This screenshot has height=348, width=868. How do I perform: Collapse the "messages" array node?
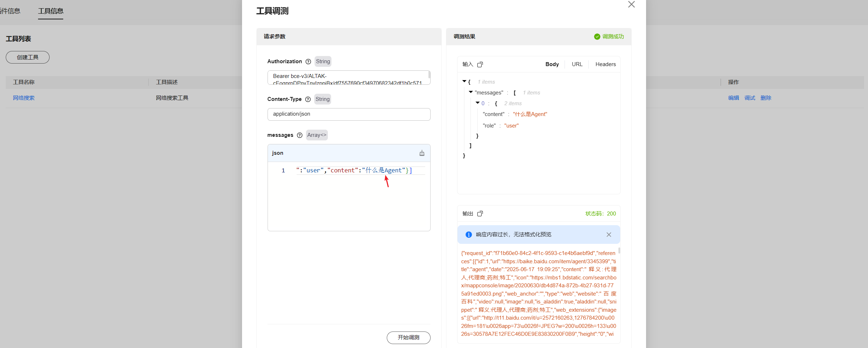pyautogui.click(x=471, y=92)
